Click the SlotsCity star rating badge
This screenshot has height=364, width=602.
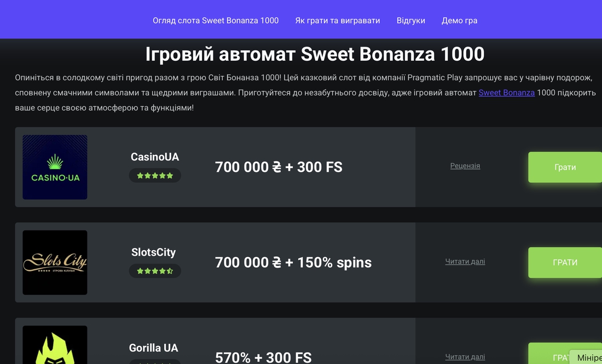pyautogui.click(x=155, y=271)
